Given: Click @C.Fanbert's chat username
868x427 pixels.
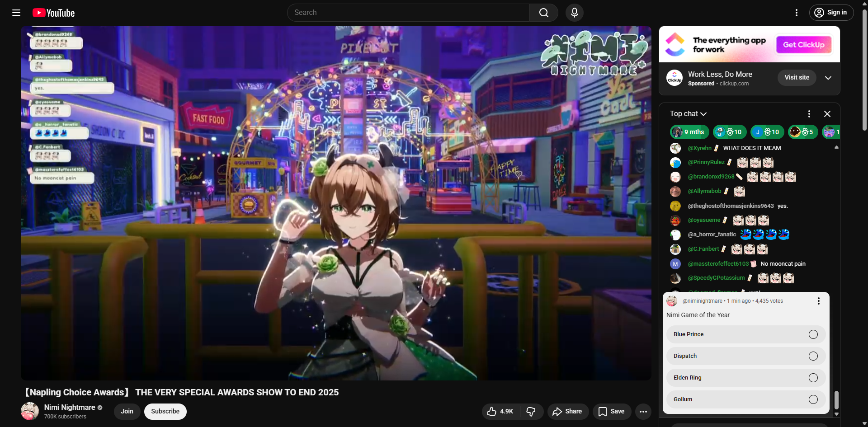Looking at the screenshot, I should pos(703,249).
